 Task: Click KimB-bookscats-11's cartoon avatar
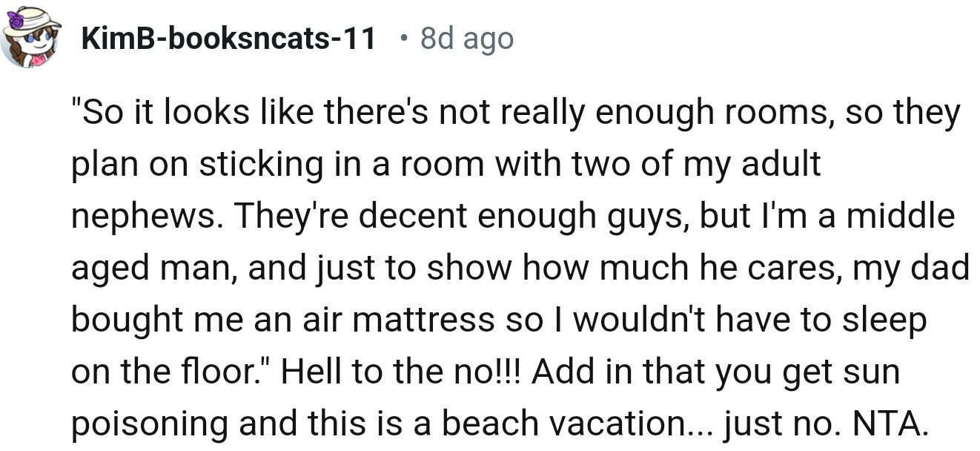pos(30,38)
